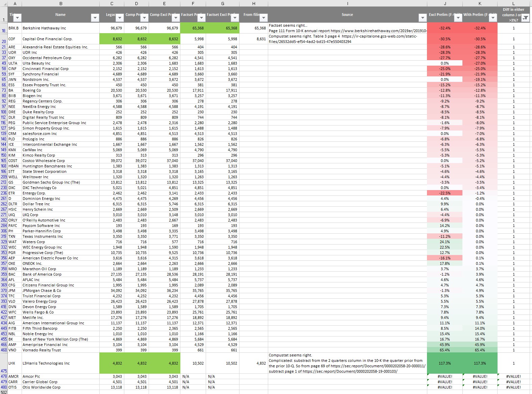Open the Legacy column filter dropdown
Image resolution: width=532 pixels, height=394 pixels.
click(x=120, y=18)
